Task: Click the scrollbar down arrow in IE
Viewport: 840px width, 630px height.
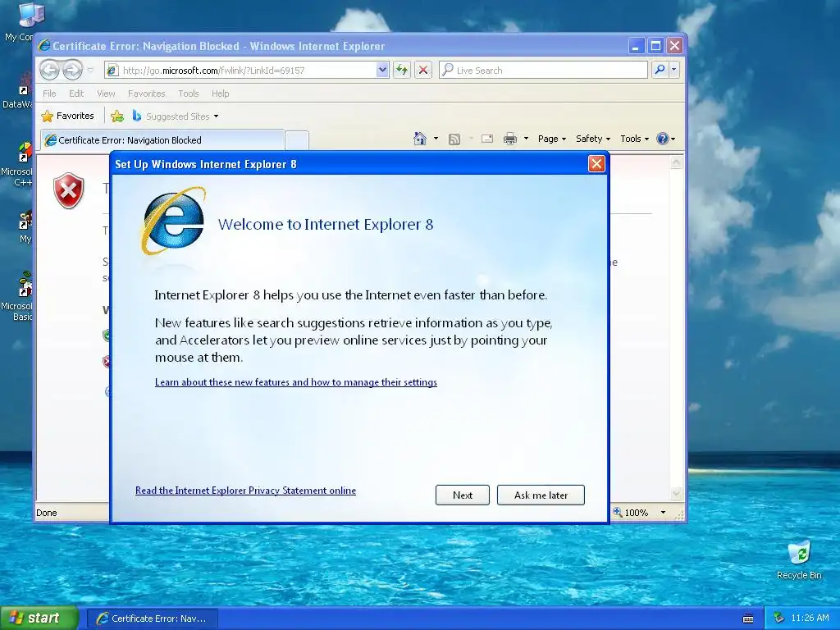Action: tap(677, 493)
